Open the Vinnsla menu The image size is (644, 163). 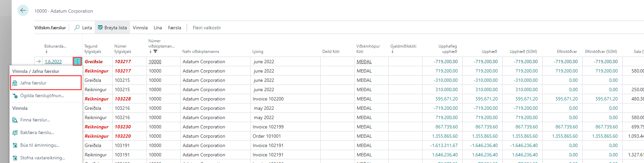tap(140, 28)
